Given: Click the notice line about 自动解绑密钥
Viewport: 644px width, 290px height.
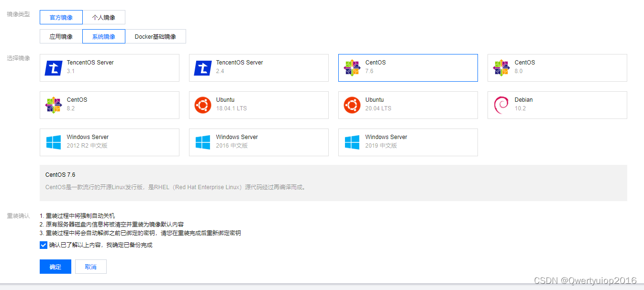Looking at the screenshot, I should pyautogui.click(x=140, y=233).
